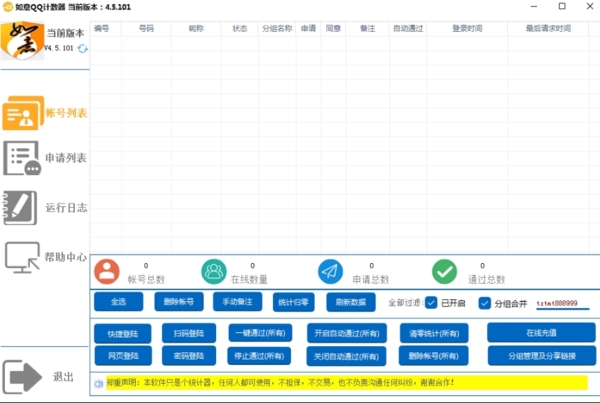Click the 同意 column header
Viewport: 600px width, 403px height.
333,28
